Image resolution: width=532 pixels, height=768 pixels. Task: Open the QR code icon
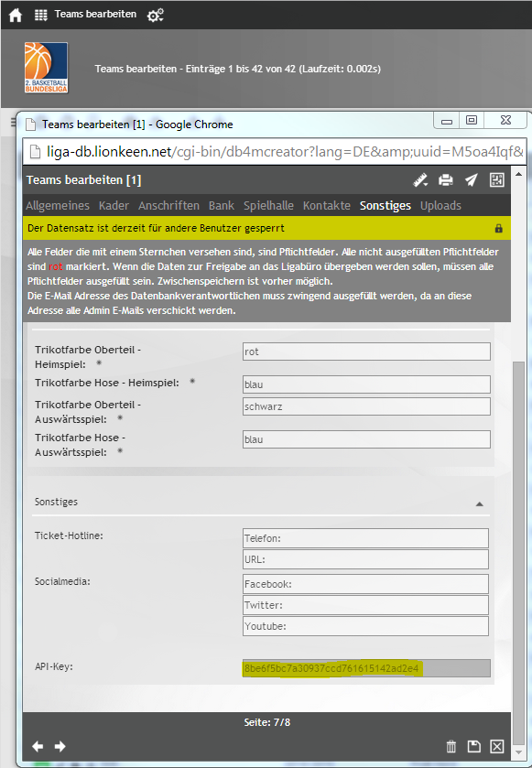coord(496,179)
